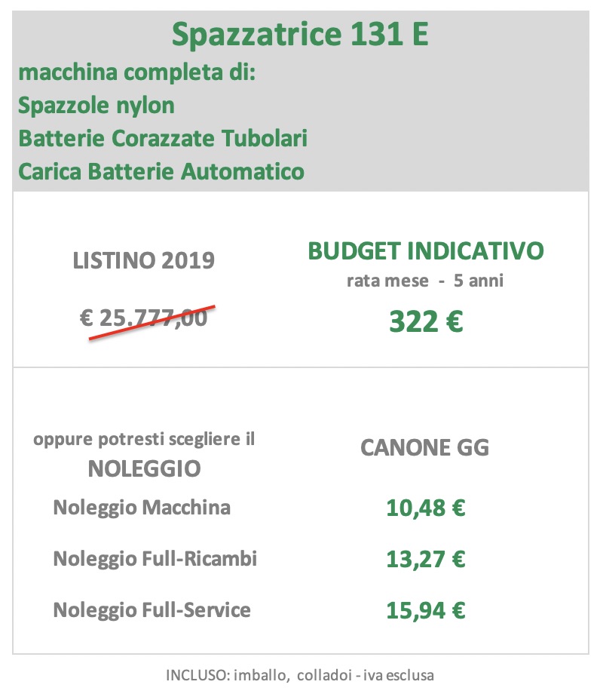
Task: Click the Spazzole nylon text
Action: (96, 106)
